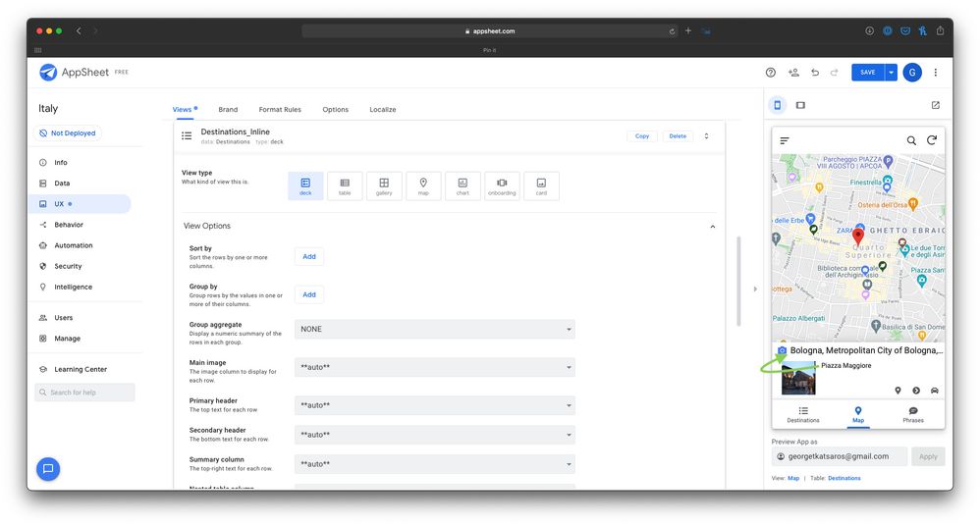Switch preview to tablet mode
This screenshot has height=526, width=980.
[800, 105]
